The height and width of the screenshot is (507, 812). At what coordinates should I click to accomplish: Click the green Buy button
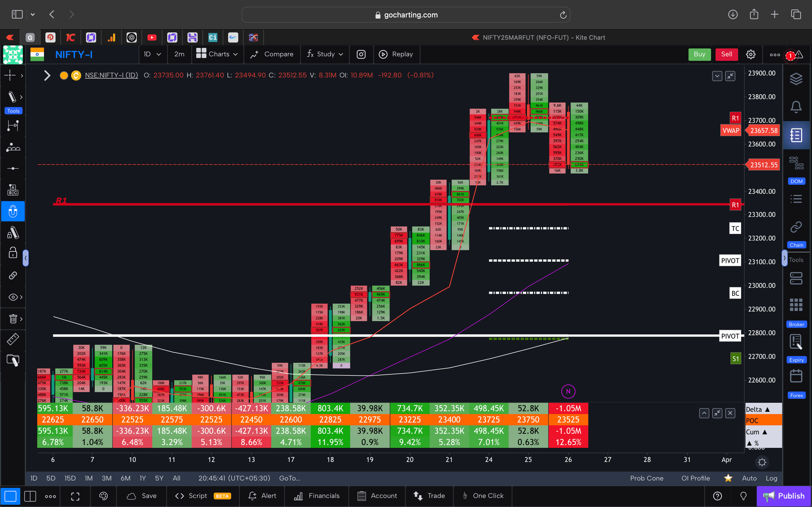coord(699,54)
